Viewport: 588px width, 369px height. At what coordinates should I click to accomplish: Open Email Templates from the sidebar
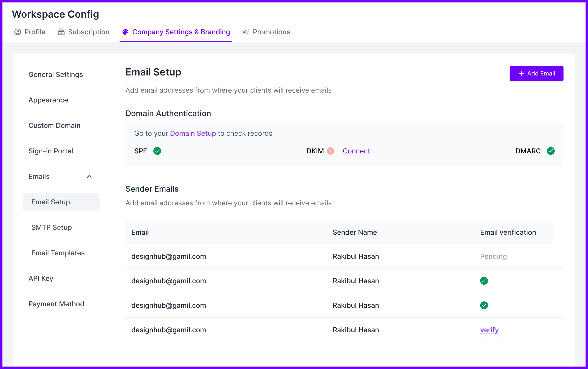pos(58,253)
